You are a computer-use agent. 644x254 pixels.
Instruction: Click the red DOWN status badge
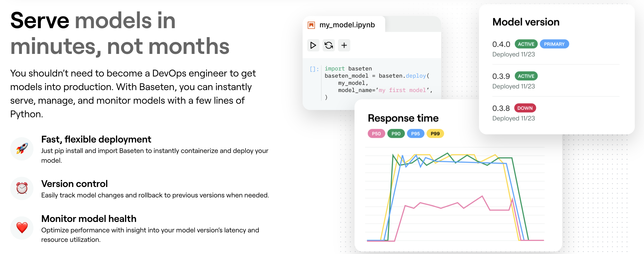525,108
